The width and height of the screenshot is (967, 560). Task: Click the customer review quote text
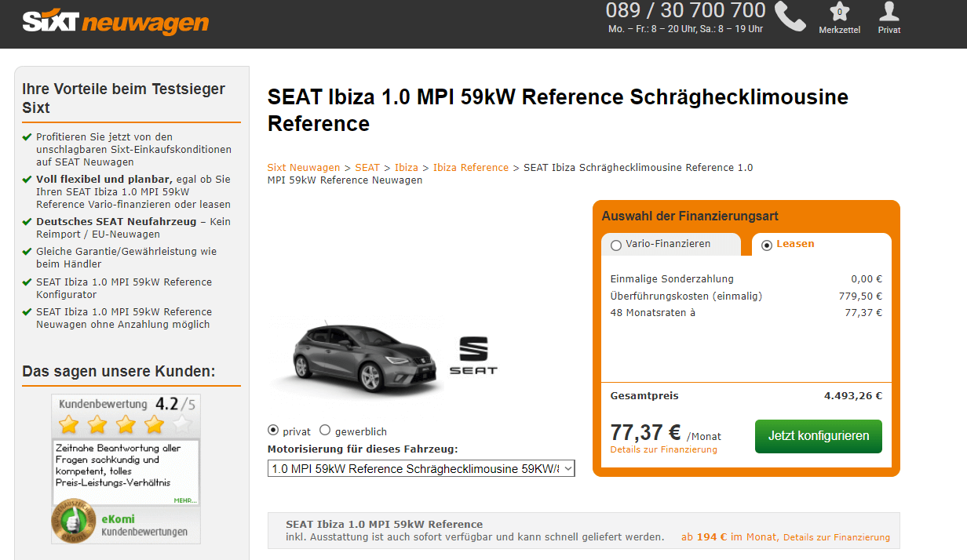(x=118, y=465)
